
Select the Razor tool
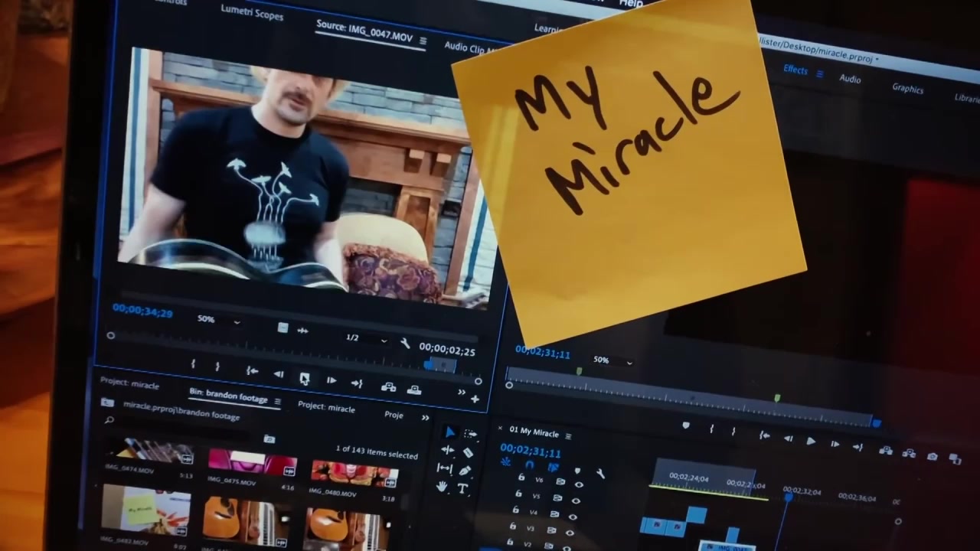[x=468, y=452]
